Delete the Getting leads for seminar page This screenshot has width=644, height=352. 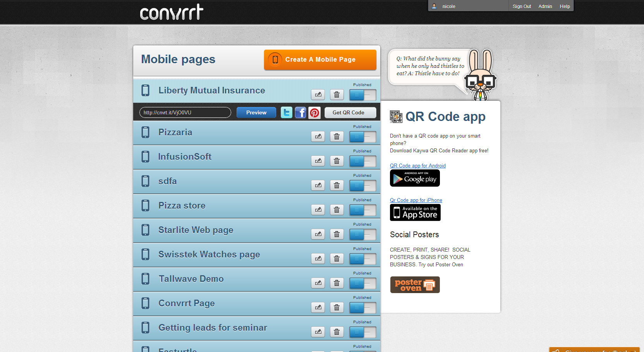[x=337, y=332]
